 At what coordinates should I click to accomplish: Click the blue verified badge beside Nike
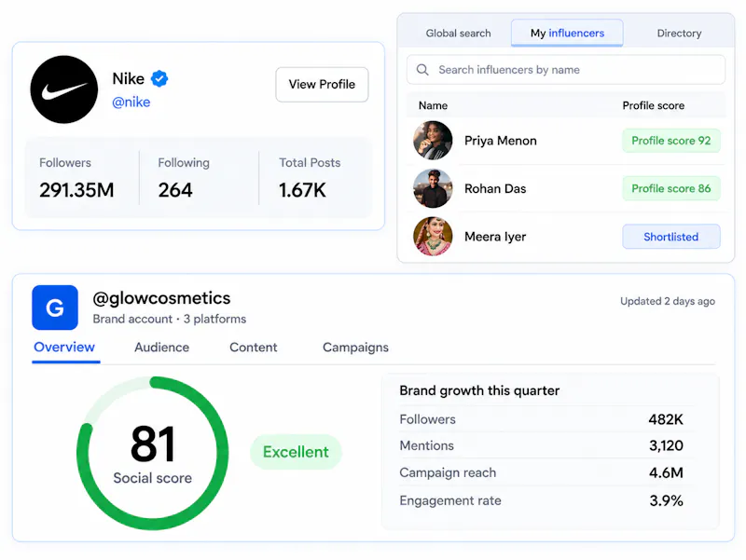pyautogui.click(x=159, y=78)
